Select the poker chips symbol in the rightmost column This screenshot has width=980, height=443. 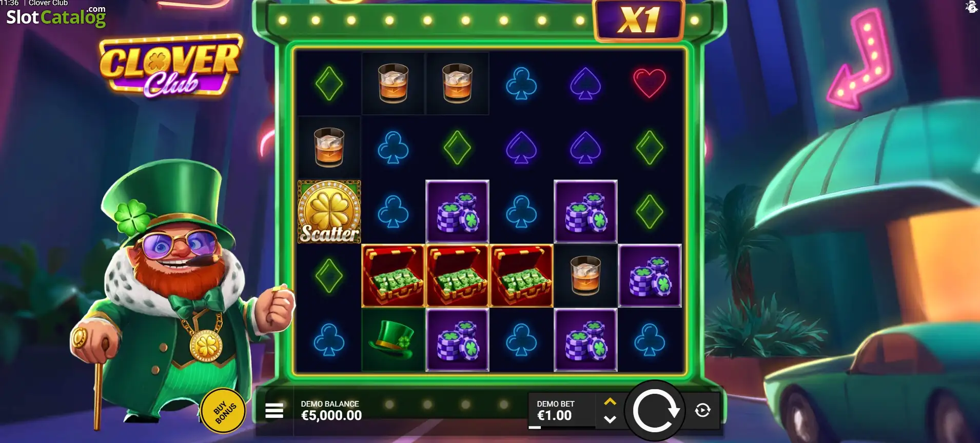(650, 276)
